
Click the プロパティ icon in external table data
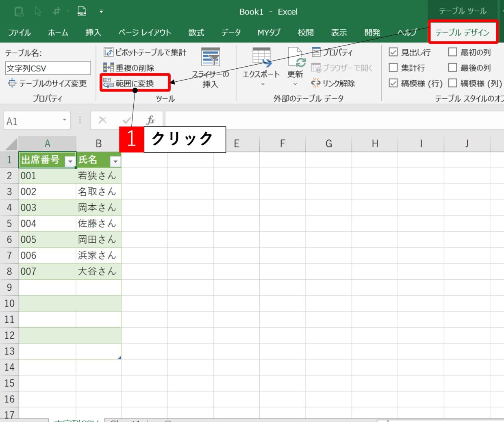pyautogui.click(x=316, y=52)
